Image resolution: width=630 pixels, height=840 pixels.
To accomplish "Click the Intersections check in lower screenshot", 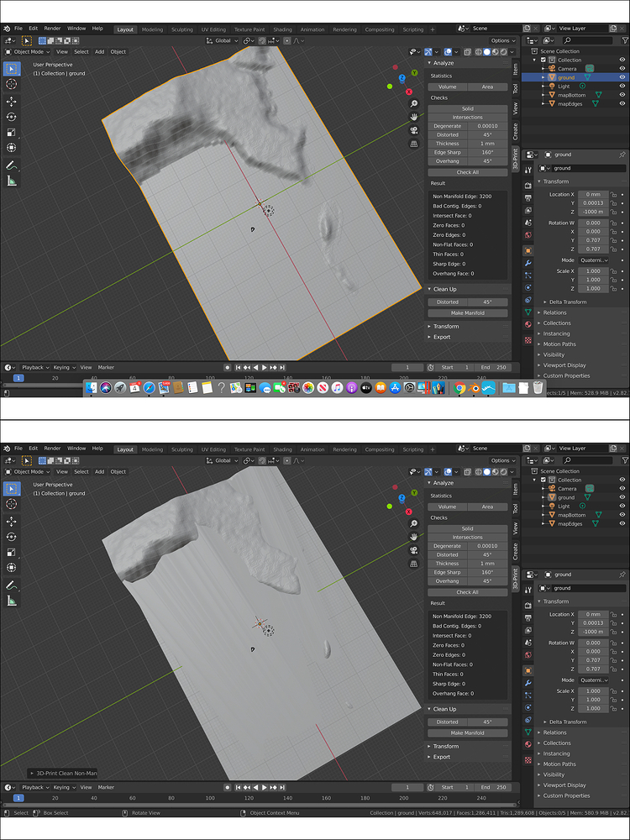I will point(468,538).
